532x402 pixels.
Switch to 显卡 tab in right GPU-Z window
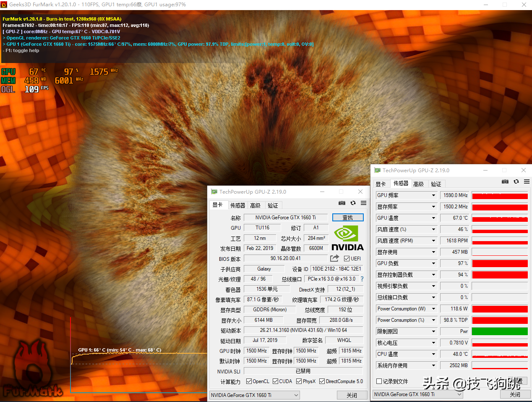[x=381, y=184]
